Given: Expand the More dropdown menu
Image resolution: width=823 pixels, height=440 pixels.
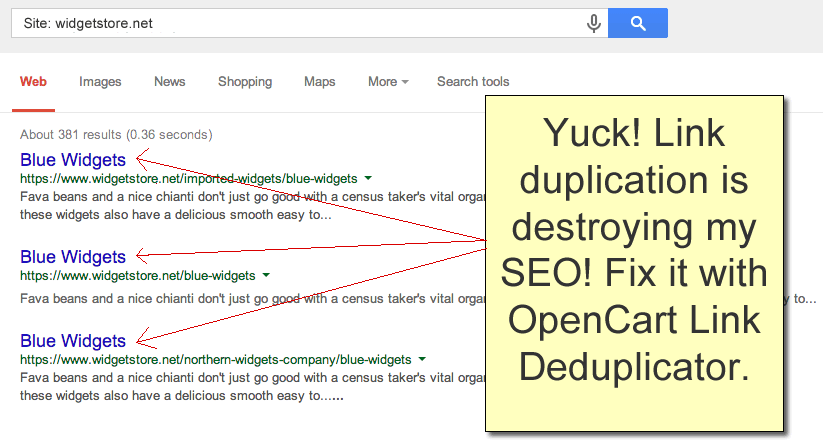Looking at the screenshot, I should point(388,81).
